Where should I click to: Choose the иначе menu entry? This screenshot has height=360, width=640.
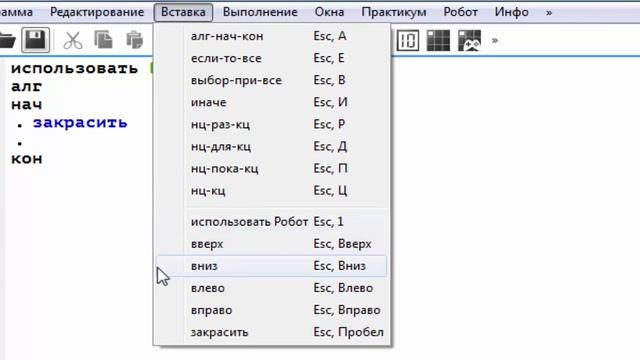coord(271,102)
